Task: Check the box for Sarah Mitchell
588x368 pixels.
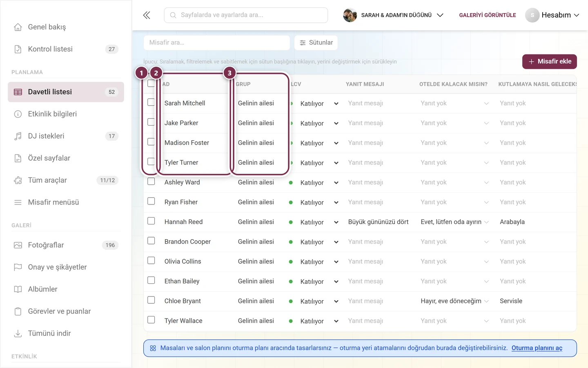Action: [x=151, y=102]
